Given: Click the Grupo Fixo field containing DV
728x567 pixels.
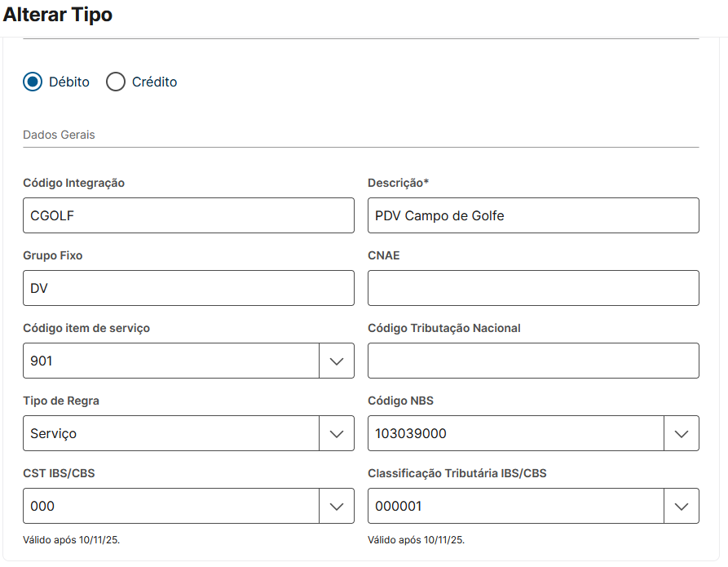Looking at the screenshot, I should point(188,288).
